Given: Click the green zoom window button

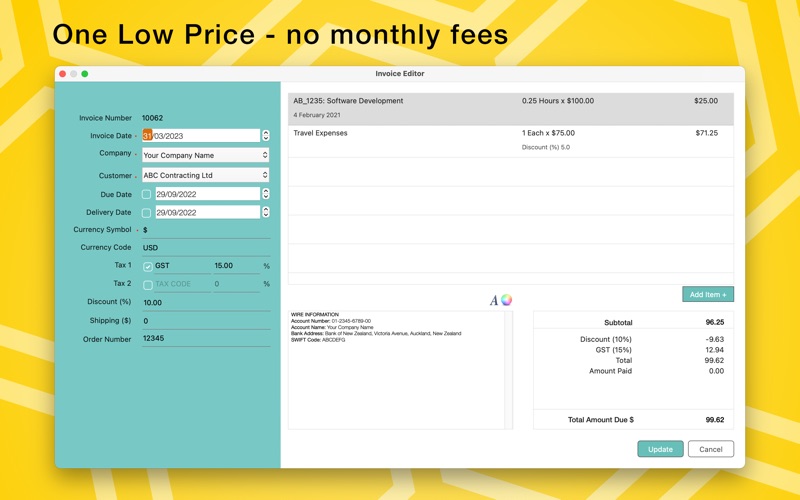Looking at the screenshot, I should [x=85, y=74].
